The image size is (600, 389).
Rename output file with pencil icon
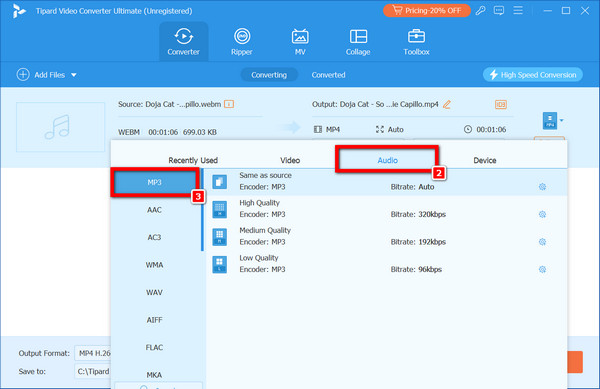(x=447, y=104)
